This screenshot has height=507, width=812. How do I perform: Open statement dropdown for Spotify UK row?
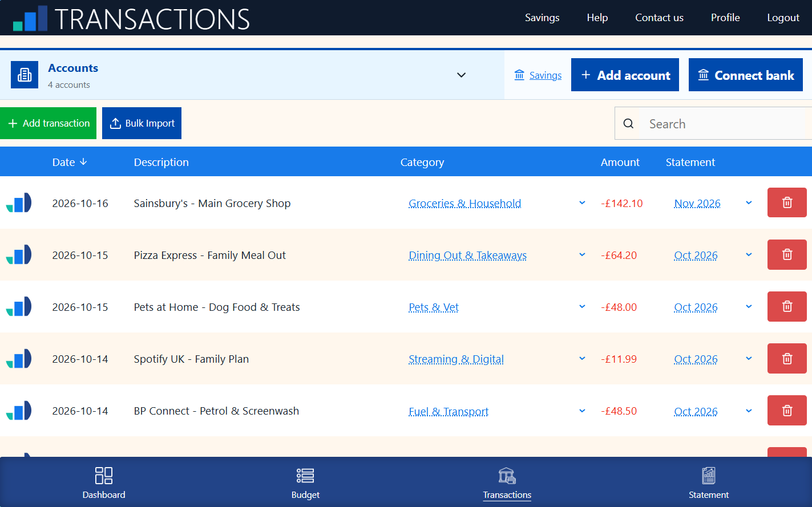749,358
